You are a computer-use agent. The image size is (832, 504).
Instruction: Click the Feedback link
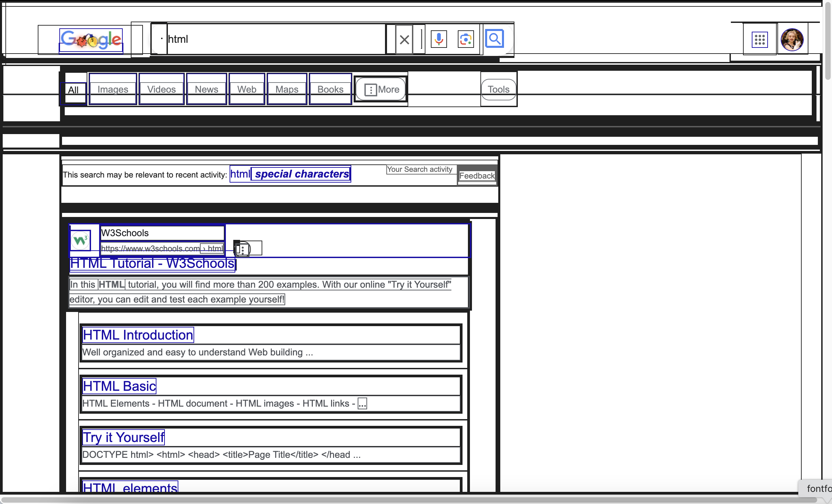[x=477, y=176]
